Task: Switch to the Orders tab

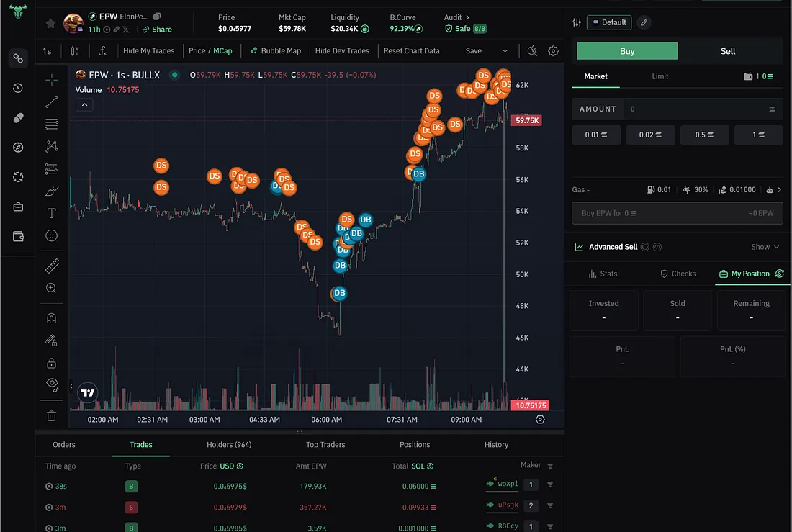Action: [63, 445]
